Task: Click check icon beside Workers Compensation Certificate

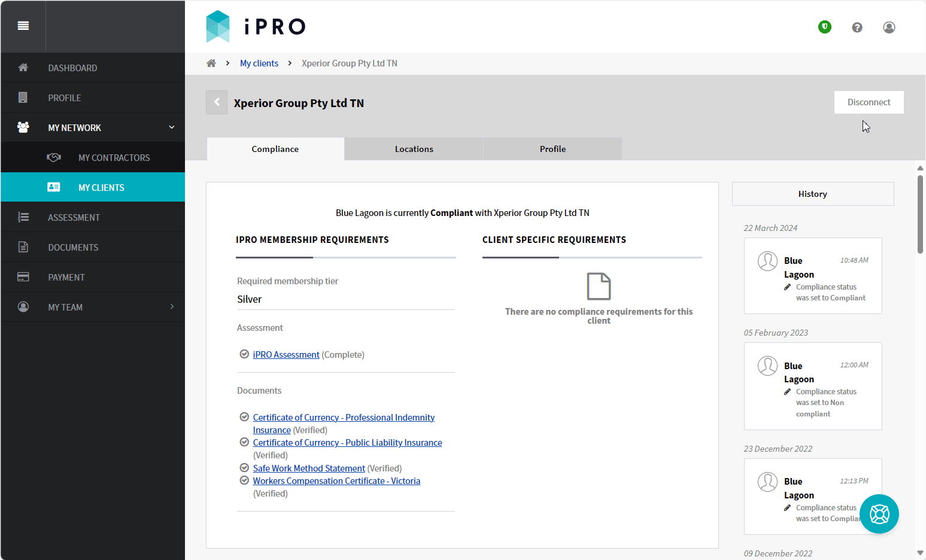Action: pos(244,480)
